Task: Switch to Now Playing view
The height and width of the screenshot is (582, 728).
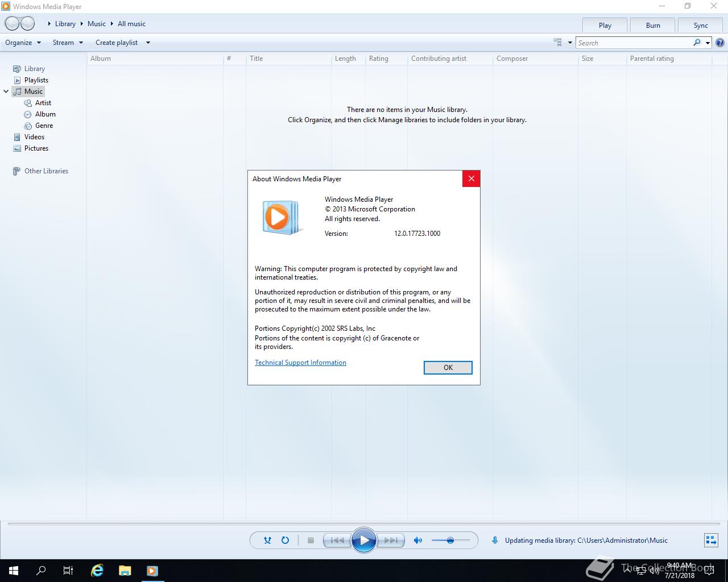Action: click(711, 541)
